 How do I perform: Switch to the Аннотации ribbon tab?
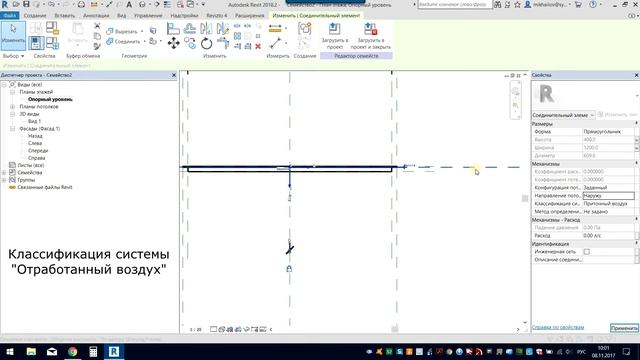(x=96, y=16)
